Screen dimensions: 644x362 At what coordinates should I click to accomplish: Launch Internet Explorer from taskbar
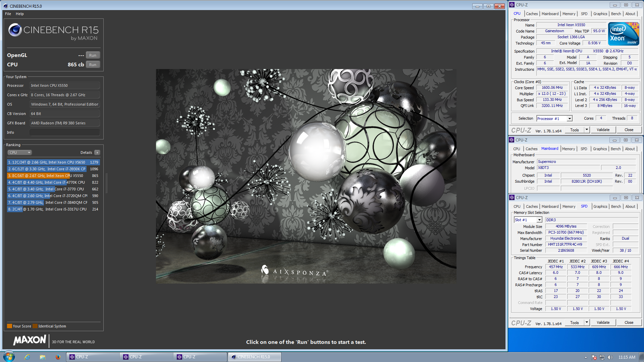[27, 357]
